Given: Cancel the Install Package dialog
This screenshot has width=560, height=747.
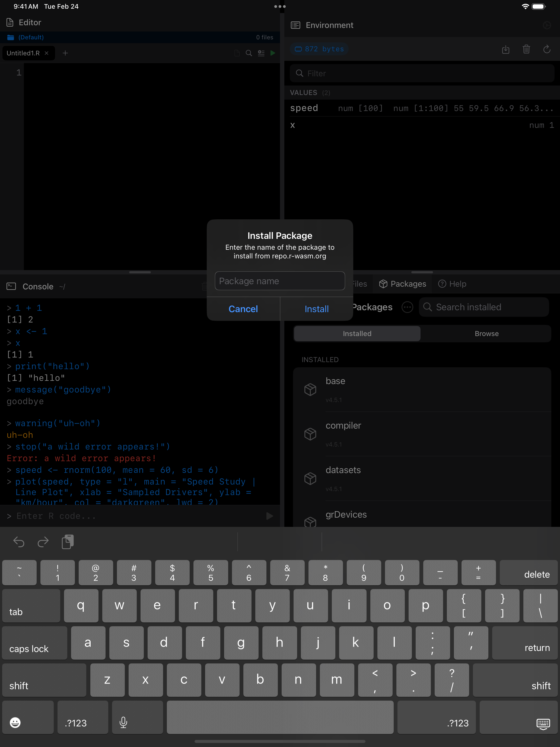Looking at the screenshot, I should (243, 309).
